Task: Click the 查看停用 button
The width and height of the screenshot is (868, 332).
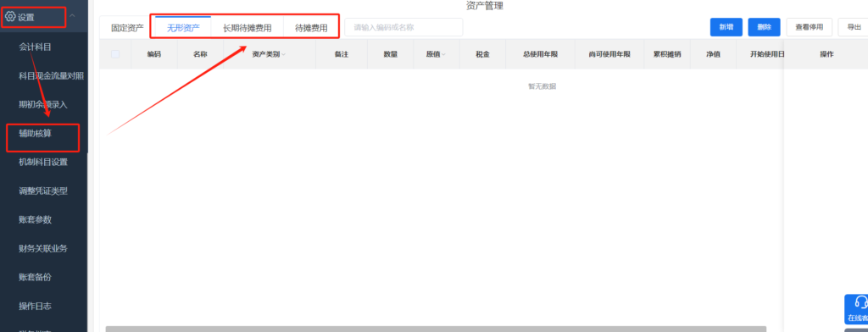Action: click(x=809, y=27)
